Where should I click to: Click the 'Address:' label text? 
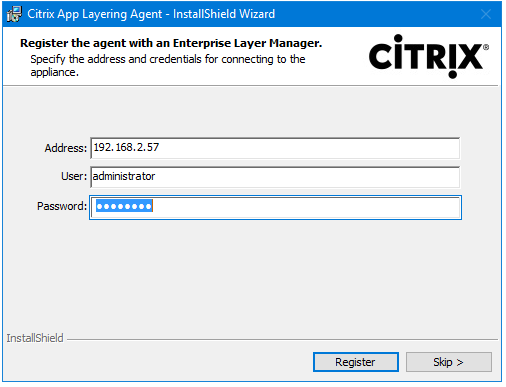point(66,148)
